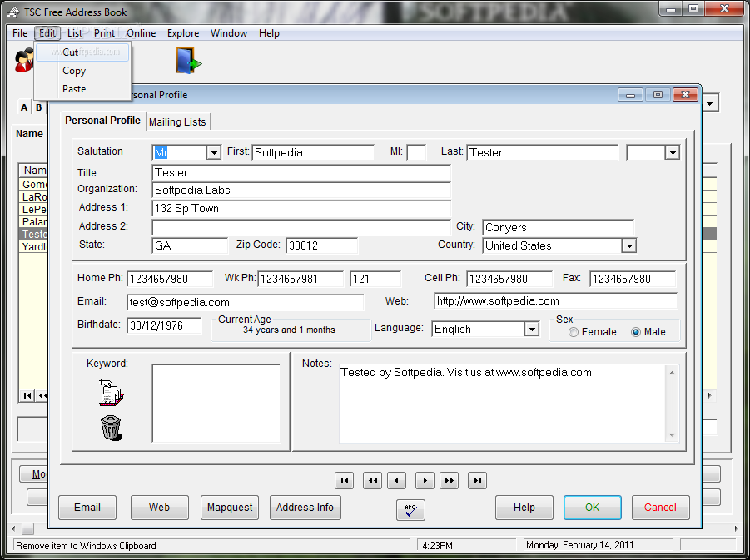Click the Birthdate field
The image size is (750, 560).
(164, 325)
